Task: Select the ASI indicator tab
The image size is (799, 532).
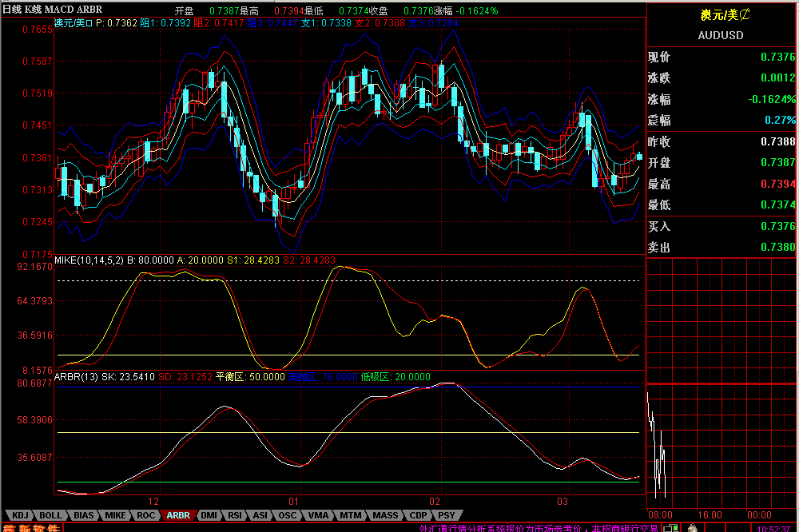Action: pos(260,515)
